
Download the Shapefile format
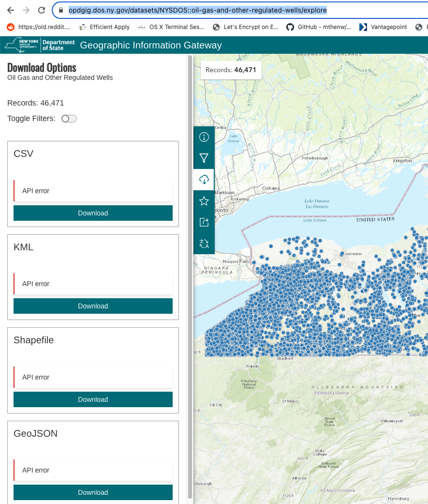[93, 399]
